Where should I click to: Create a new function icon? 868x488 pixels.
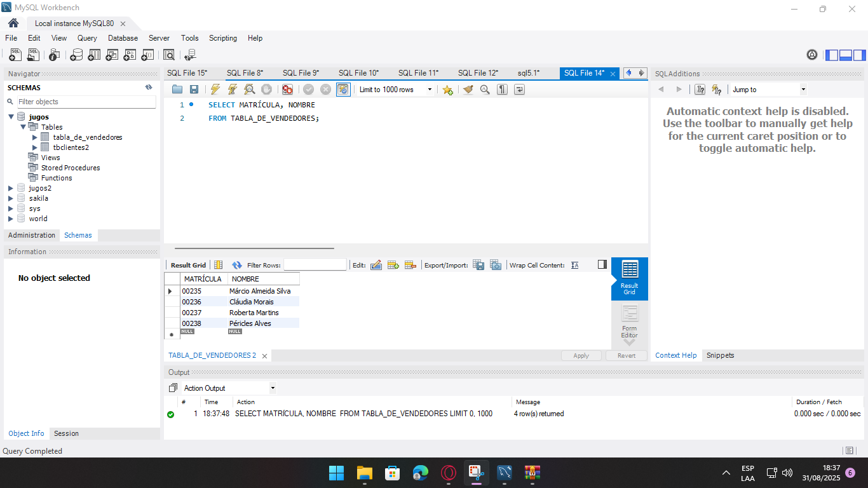[x=147, y=55]
